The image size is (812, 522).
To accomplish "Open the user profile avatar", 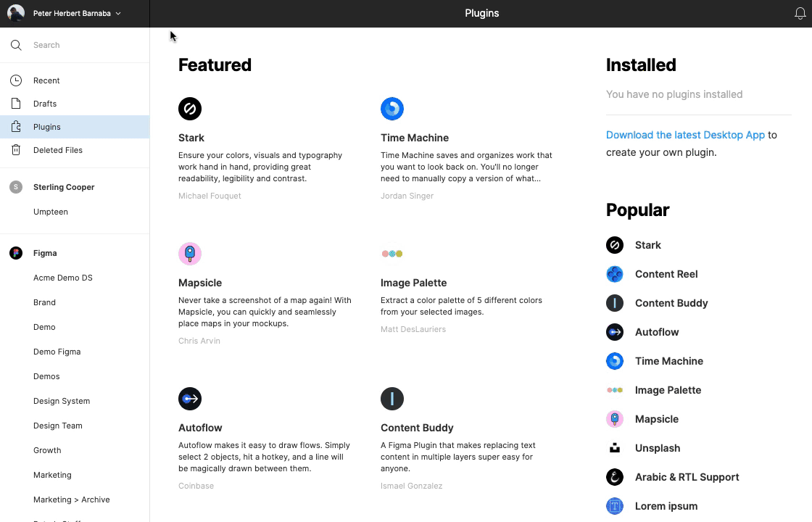I will point(16,13).
